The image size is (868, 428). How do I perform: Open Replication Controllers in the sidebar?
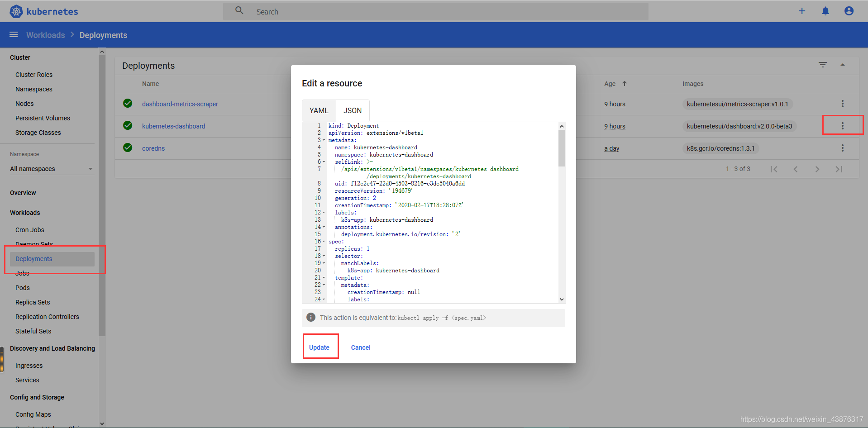(x=47, y=317)
